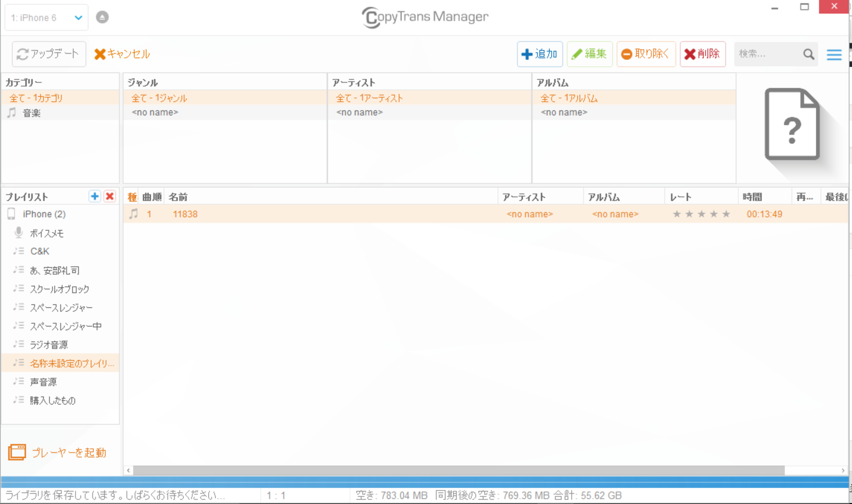Click the magnifying glass search icon

tap(808, 54)
